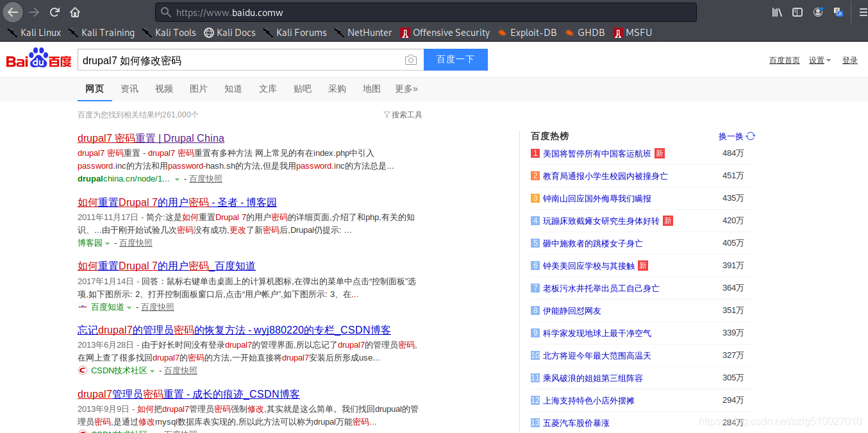Open the Kali Docs bookmark
The width and height of the screenshot is (868, 433).
point(230,33)
